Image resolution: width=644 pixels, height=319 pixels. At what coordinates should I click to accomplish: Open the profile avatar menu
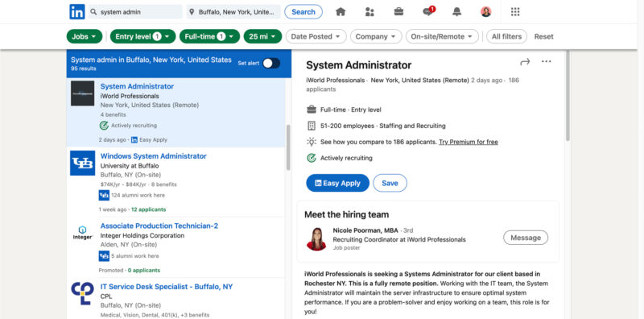click(x=486, y=12)
